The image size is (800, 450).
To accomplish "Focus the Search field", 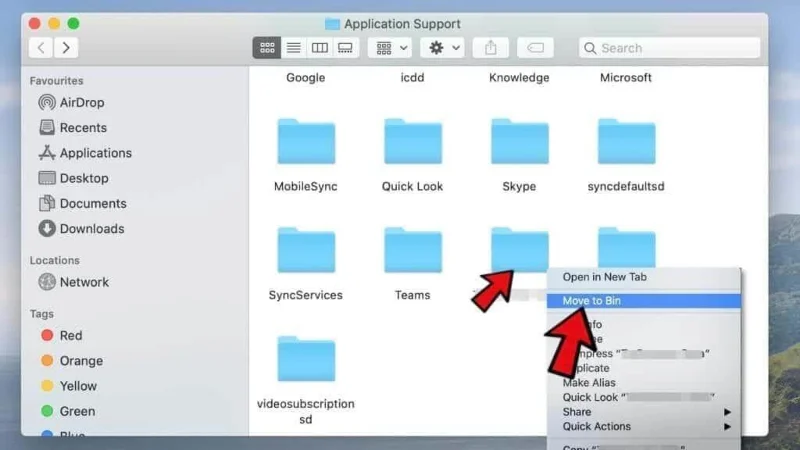I will coord(669,48).
